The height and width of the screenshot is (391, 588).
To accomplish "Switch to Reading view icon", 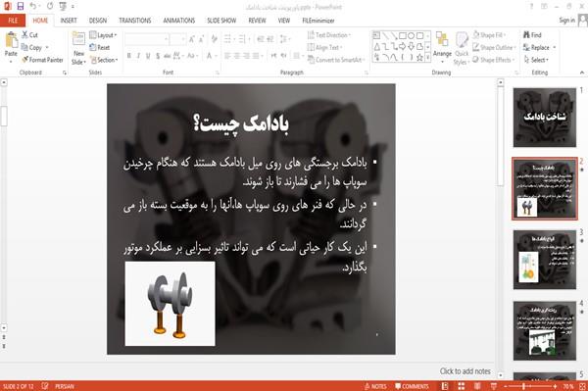I will 477,386.
